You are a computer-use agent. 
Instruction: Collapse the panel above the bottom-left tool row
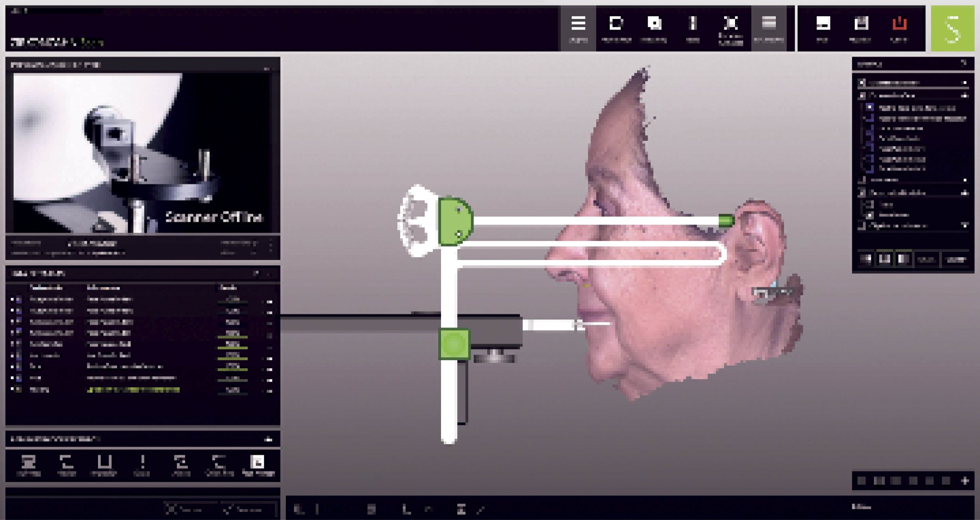pos(268,439)
